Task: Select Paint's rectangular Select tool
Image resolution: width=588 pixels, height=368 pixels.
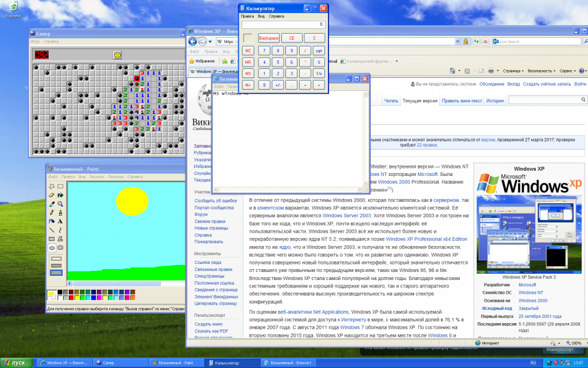Action: 60,186
